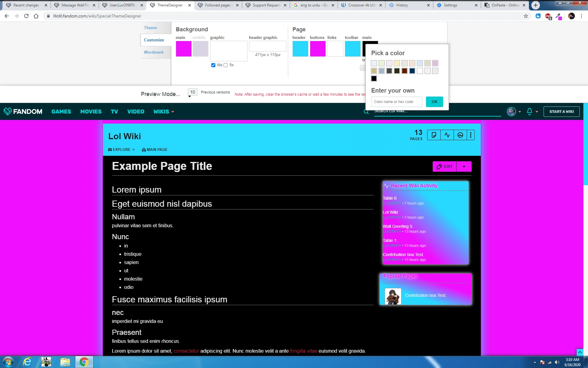
Task: Switch to the Wordmark tab
Action: pyautogui.click(x=153, y=52)
